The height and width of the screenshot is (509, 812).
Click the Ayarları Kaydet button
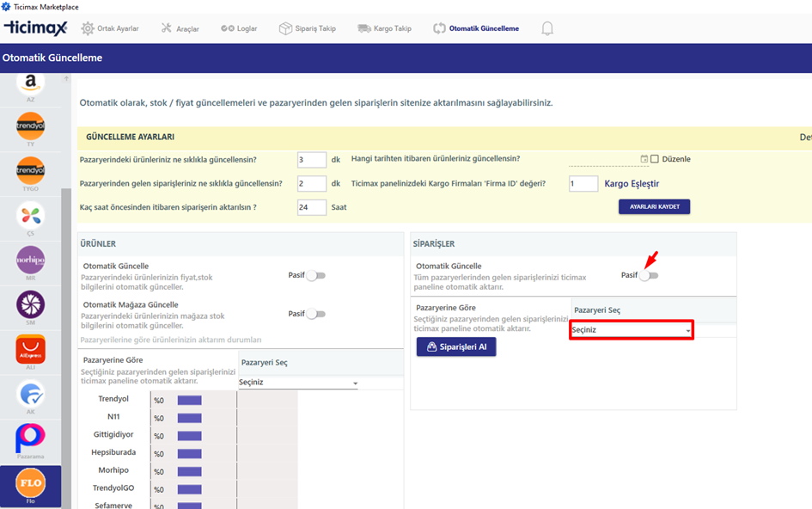pos(654,207)
